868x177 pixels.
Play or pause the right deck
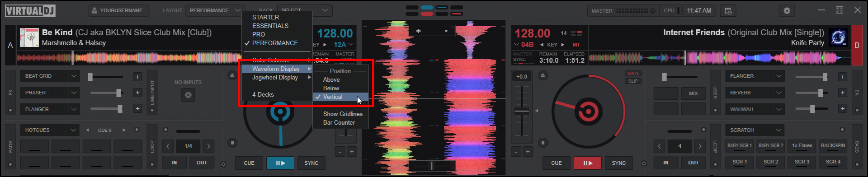[x=588, y=163]
